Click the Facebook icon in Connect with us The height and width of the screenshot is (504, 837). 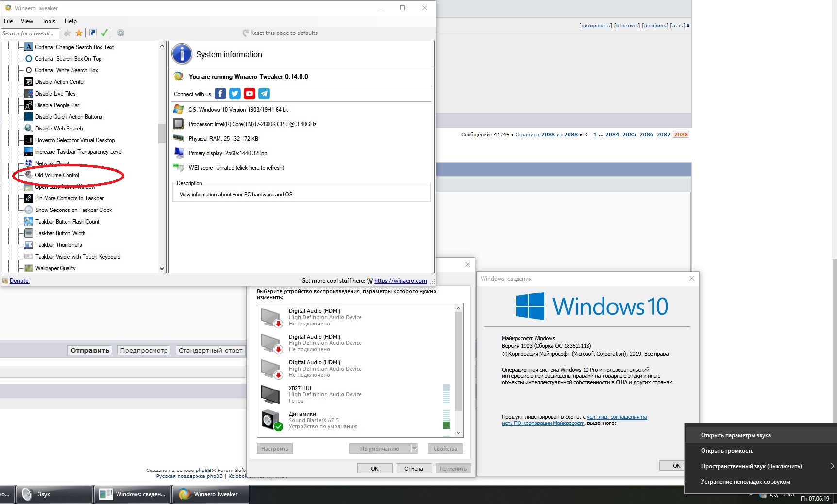(220, 94)
